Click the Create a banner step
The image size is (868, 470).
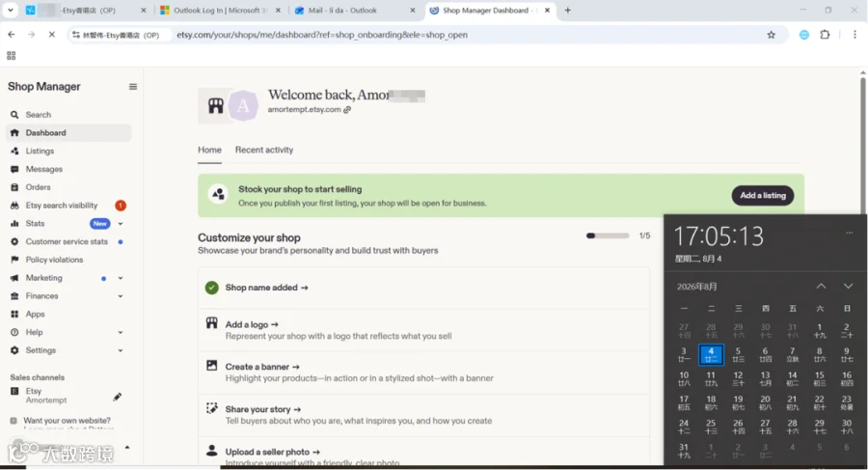pyautogui.click(x=262, y=367)
